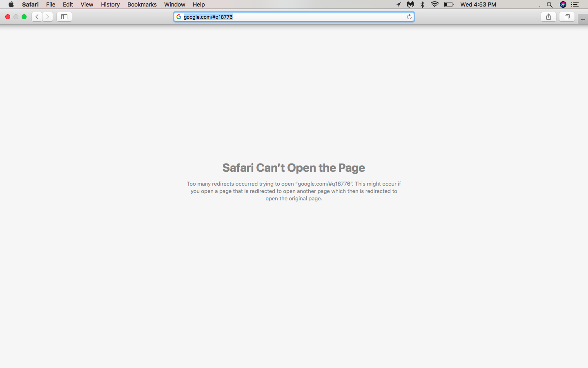
Task: Open the History menu
Action: click(x=110, y=4)
